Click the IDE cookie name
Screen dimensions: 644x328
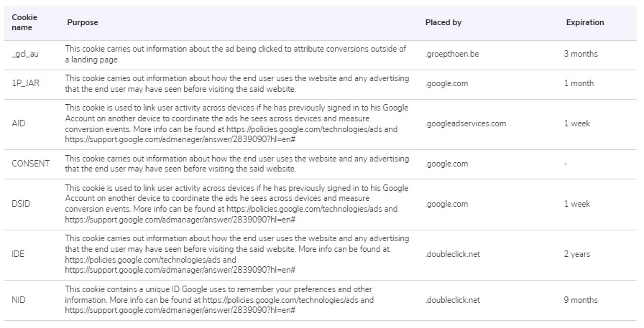18,254
